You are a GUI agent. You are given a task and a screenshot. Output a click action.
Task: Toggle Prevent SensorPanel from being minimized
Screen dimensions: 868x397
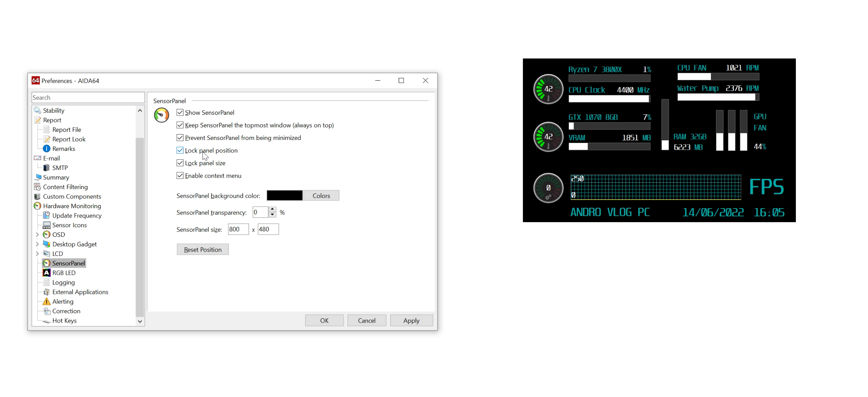(180, 138)
